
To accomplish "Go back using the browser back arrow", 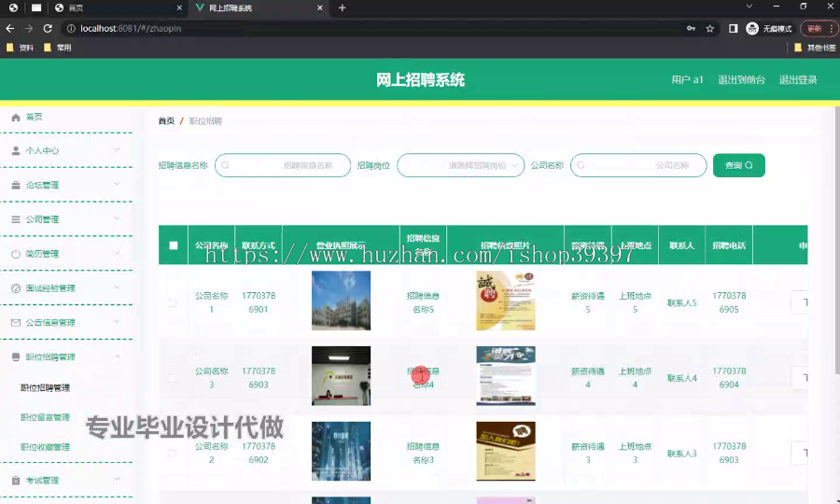I will (9, 28).
